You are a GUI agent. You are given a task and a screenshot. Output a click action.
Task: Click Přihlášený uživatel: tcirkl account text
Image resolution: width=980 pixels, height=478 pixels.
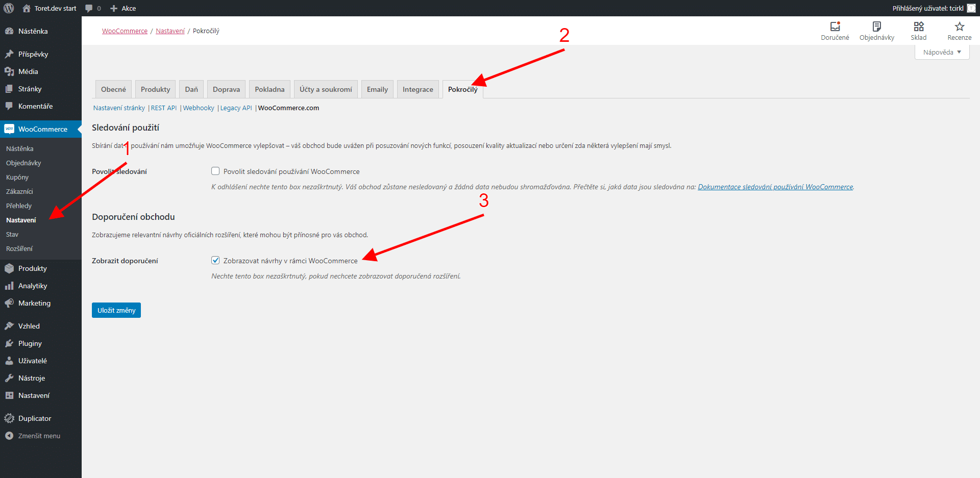pos(928,8)
